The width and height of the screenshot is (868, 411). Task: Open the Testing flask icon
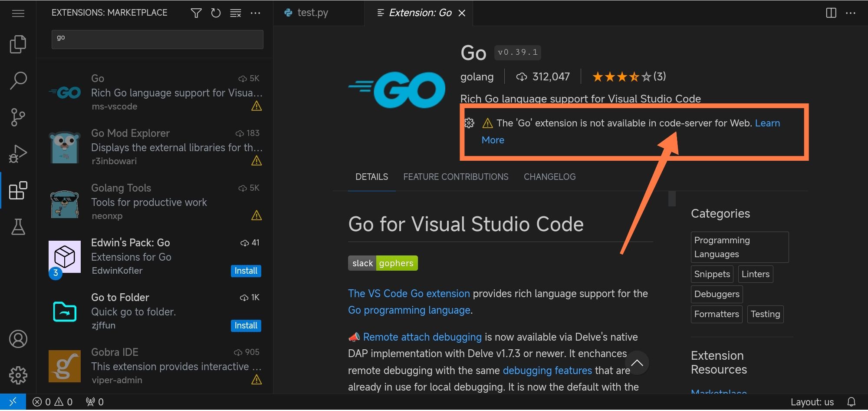pyautogui.click(x=18, y=227)
